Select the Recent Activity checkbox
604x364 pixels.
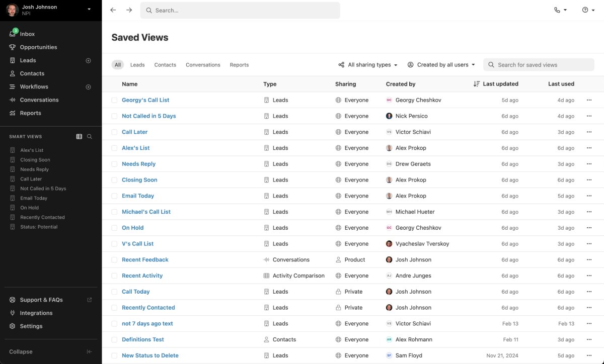coord(114,276)
